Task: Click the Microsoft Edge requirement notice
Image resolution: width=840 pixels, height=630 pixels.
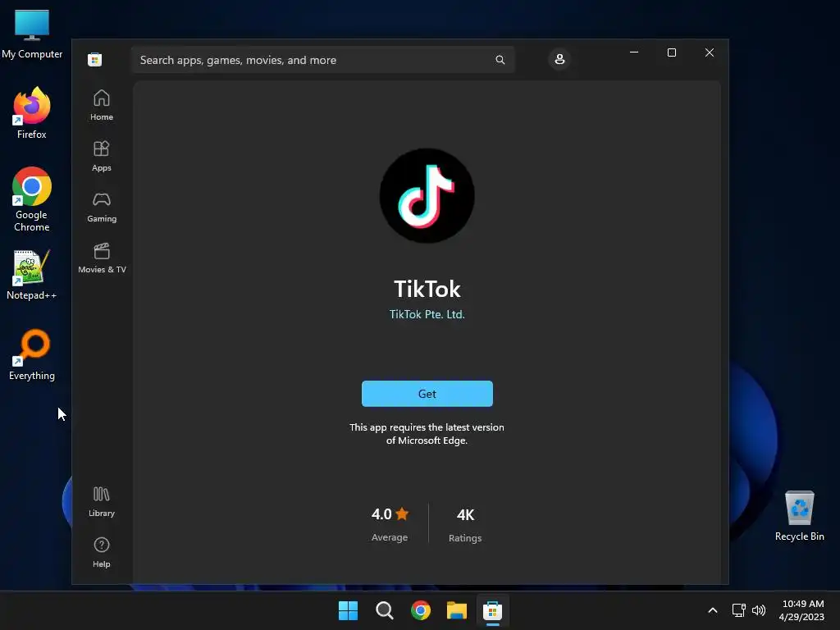Action: click(x=427, y=434)
